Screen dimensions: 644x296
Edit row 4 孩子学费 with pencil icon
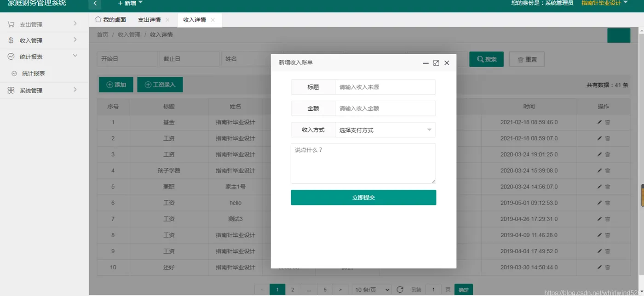click(x=599, y=171)
